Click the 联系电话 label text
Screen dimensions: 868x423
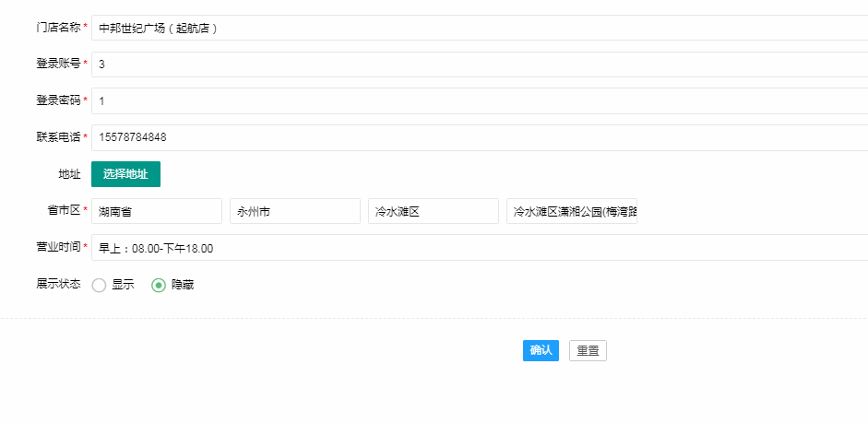coord(58,137)
